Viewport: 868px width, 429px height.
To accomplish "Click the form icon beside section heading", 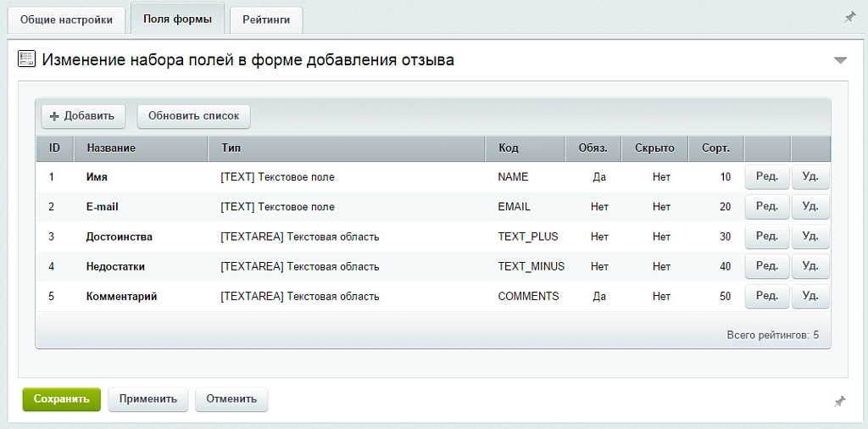I will (x=26, y=59).
